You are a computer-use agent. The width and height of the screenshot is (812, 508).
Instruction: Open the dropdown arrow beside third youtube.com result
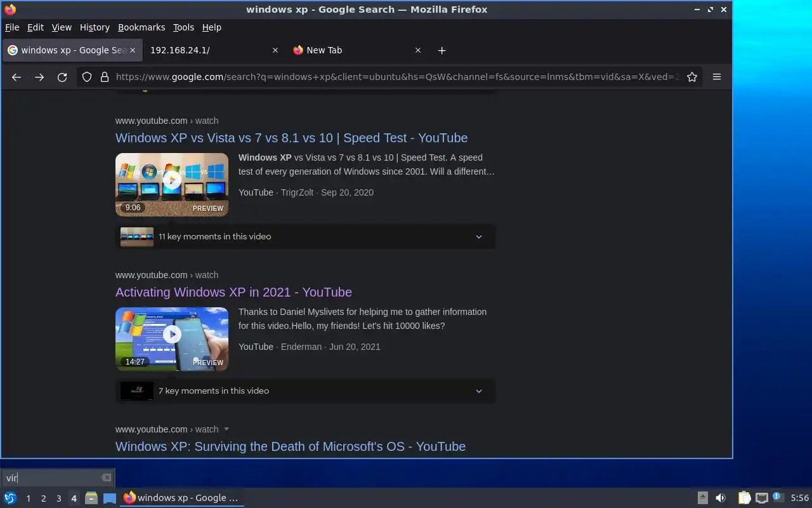pos(226,429)
